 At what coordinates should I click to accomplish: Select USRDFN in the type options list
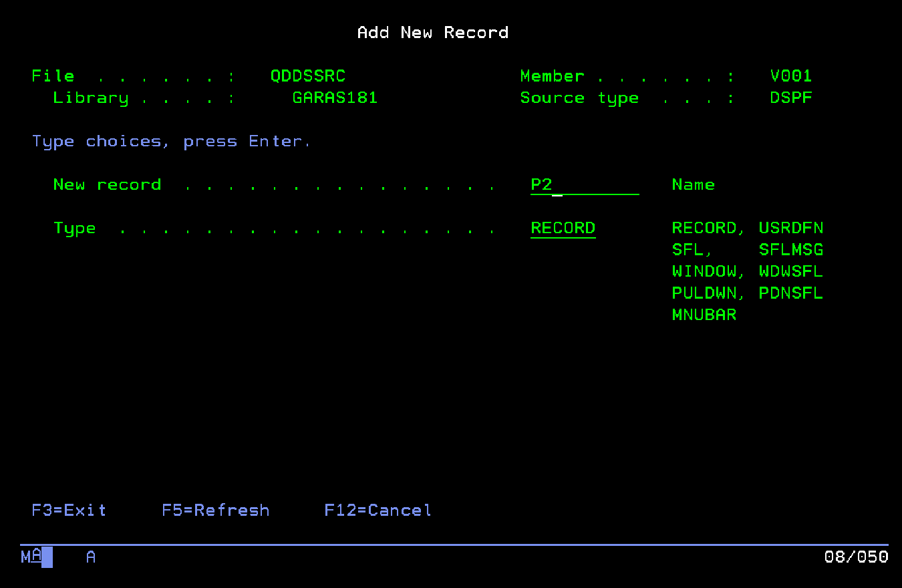click(790, 229)
